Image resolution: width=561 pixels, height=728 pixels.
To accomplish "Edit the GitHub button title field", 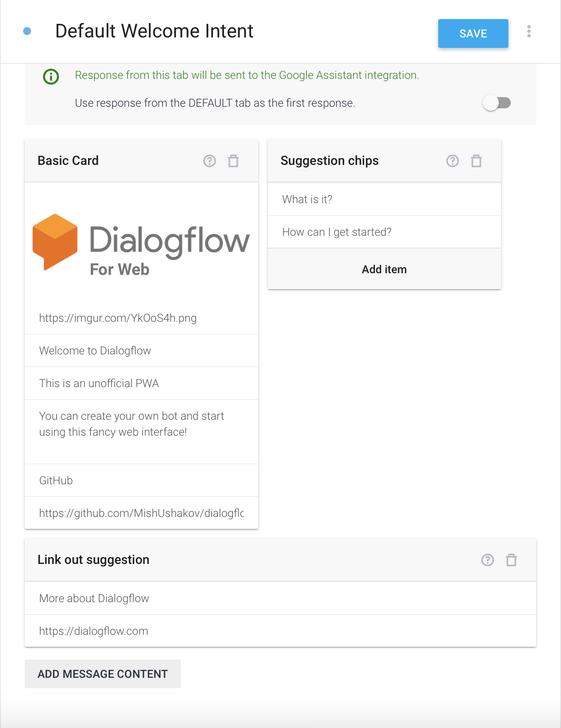I will coord(141,480).
